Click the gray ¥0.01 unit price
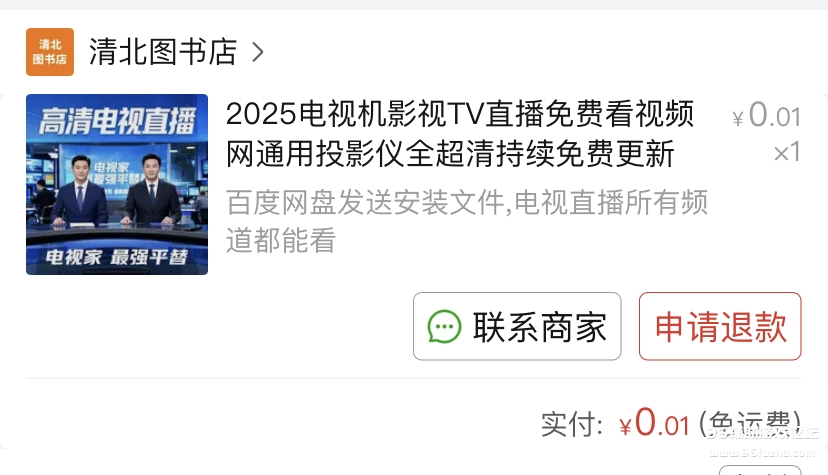Screen dimensions: 828x475 pyautogui.click(x=767, y=115)
